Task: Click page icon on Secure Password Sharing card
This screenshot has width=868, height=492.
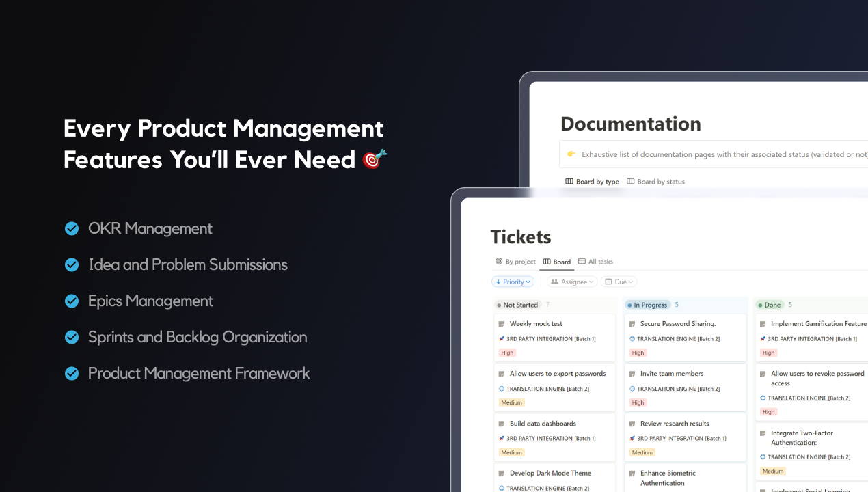Action: point(632,324)
